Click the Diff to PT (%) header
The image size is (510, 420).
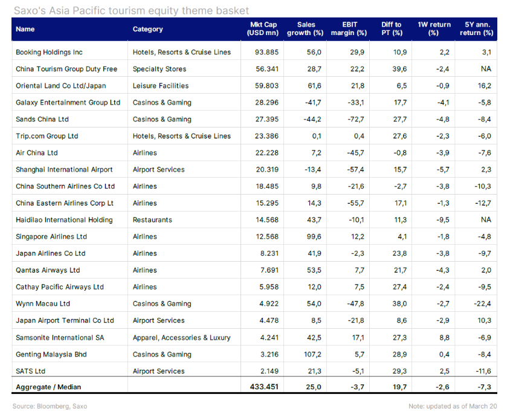pos(392,28)
